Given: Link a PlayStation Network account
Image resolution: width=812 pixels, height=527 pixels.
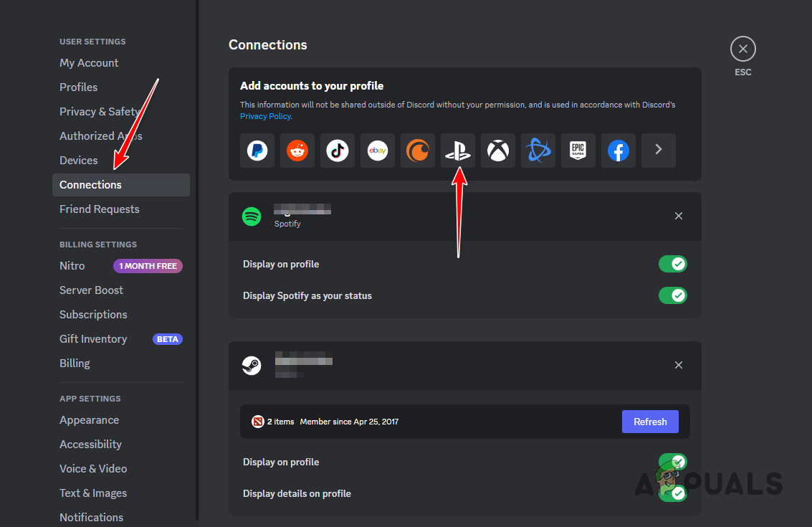Looking at the screenshot, I should (x=457, y=151).
